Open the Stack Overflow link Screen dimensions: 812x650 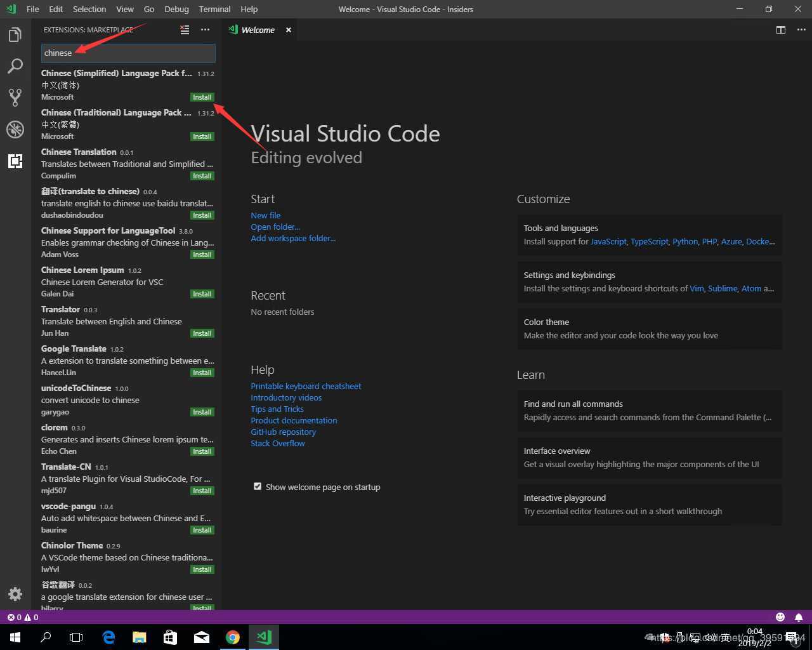[x=278, y=443]
